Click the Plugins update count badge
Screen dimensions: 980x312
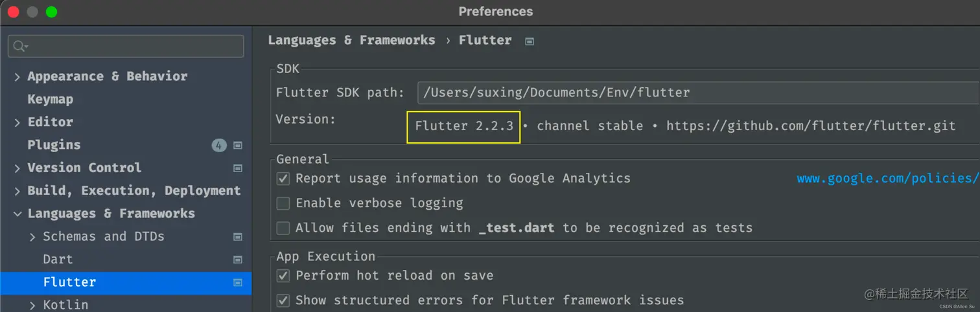tap(219, 146)
